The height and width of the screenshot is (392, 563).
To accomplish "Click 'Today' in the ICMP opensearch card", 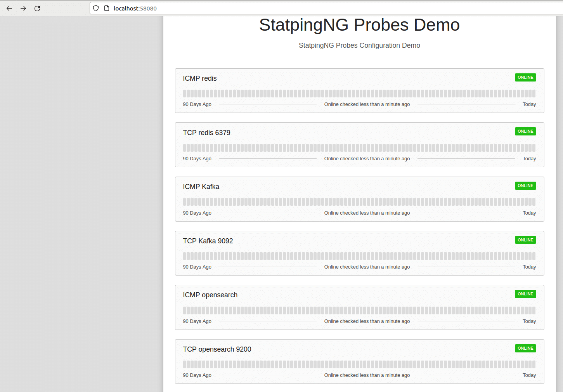I will coord(529,321).
